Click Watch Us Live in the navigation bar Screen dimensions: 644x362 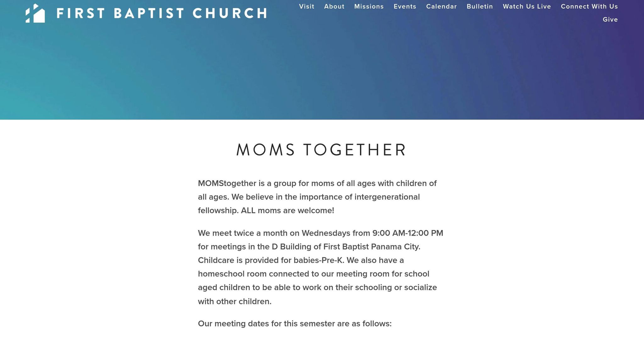pyautogui.click(x=527, y=6)
